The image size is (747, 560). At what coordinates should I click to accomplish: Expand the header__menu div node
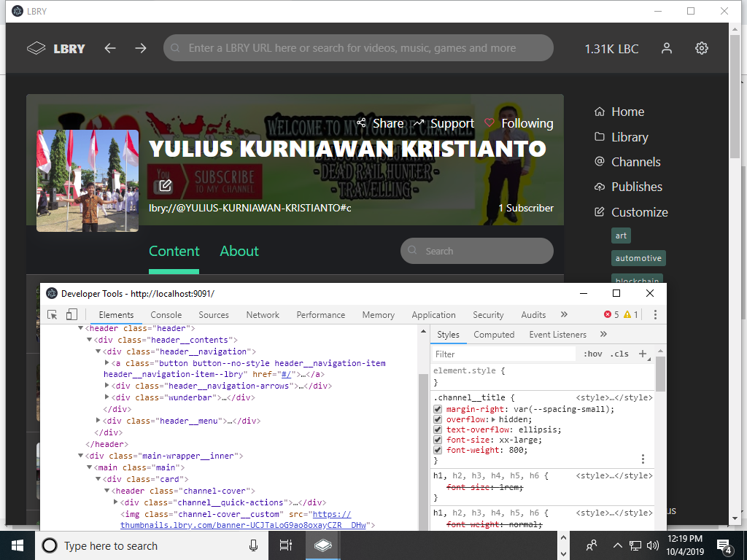98,421
